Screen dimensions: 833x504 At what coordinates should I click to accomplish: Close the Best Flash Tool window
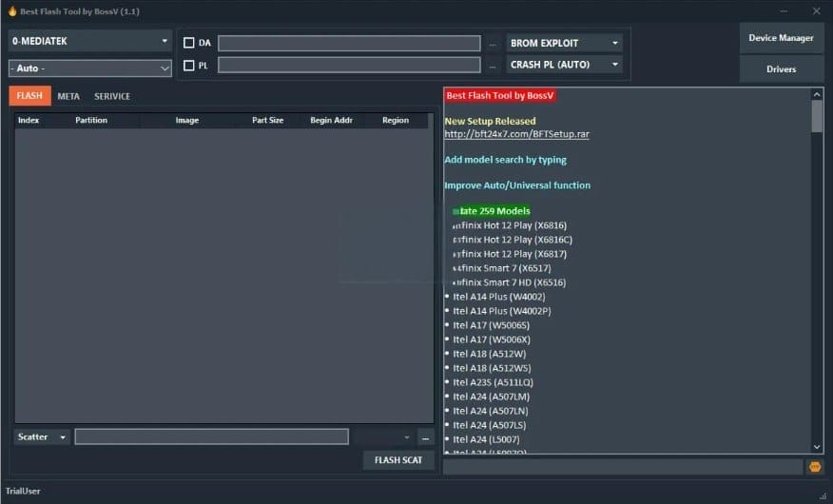click(x=817, y=11)
